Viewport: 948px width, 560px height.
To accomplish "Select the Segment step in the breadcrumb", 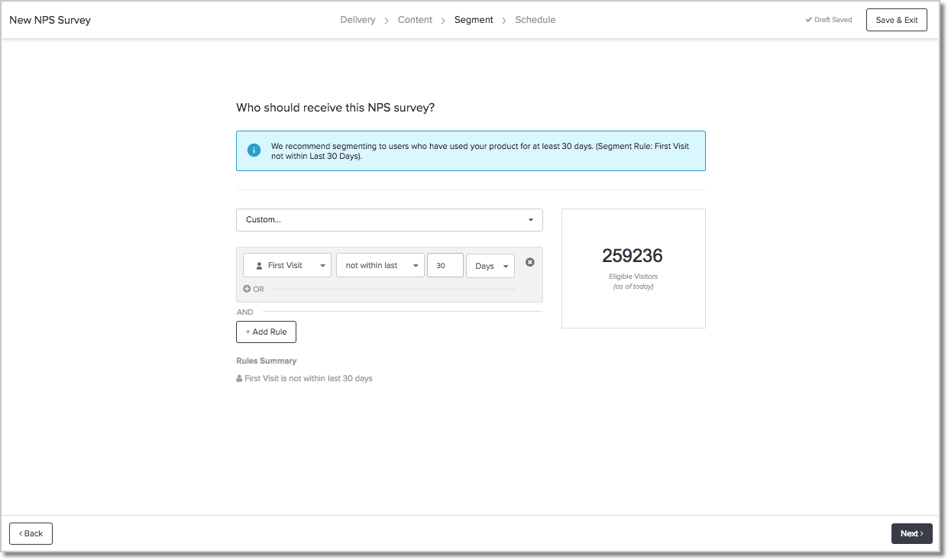I will [474, 20].
